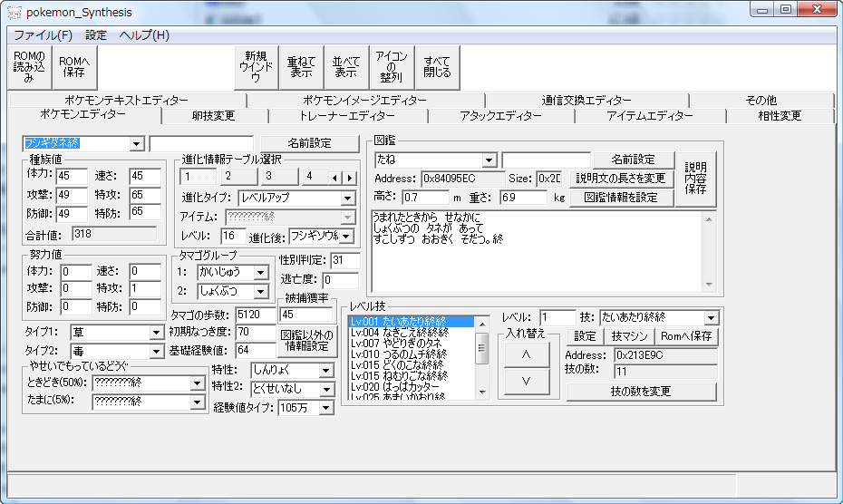Click the right arrow of evolution table tabs
Image resolution: width=843 pixels, height=504 pixels.
point(350,178)
